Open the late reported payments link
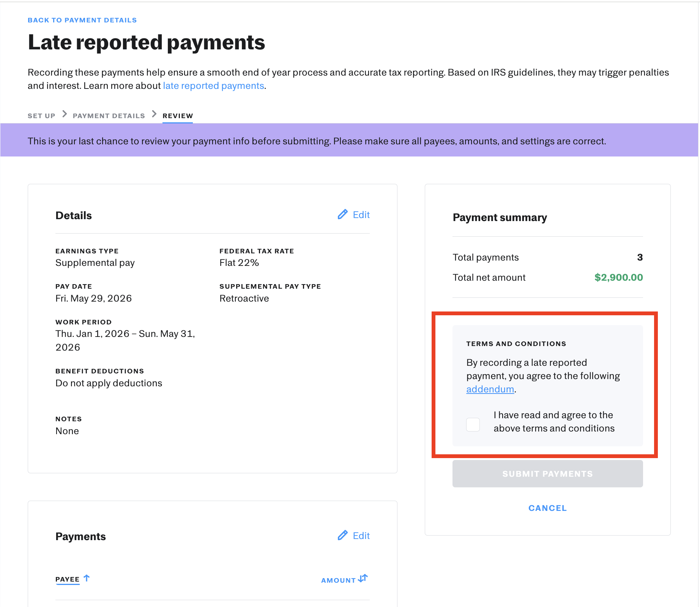Image resolution: width=700 pixels, height=607 pixels. pos(213,86)
